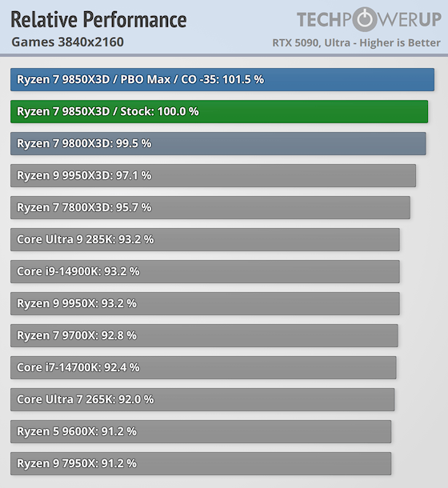
Task: Click the Ryzen 9 9950X3D: 97.1 % label
Action: 84,175
